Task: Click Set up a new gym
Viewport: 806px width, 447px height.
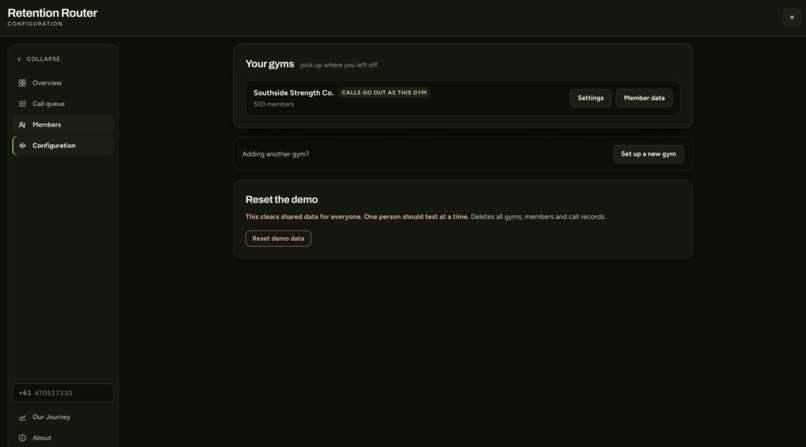Action: (648, 154)
